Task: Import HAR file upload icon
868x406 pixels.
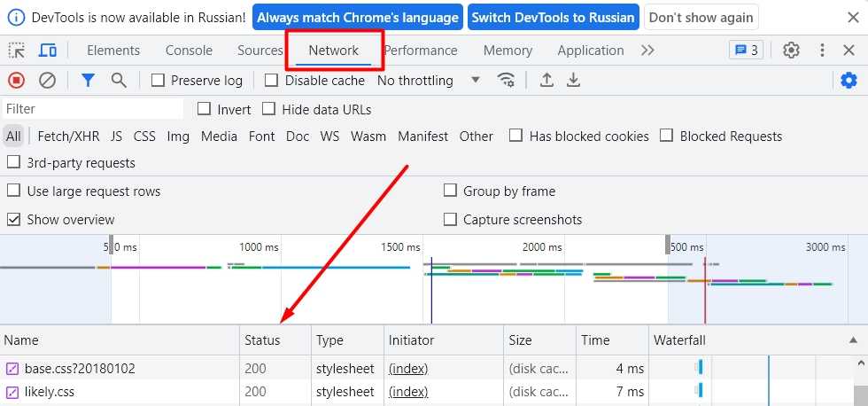Action: click(x=546, y=81)
